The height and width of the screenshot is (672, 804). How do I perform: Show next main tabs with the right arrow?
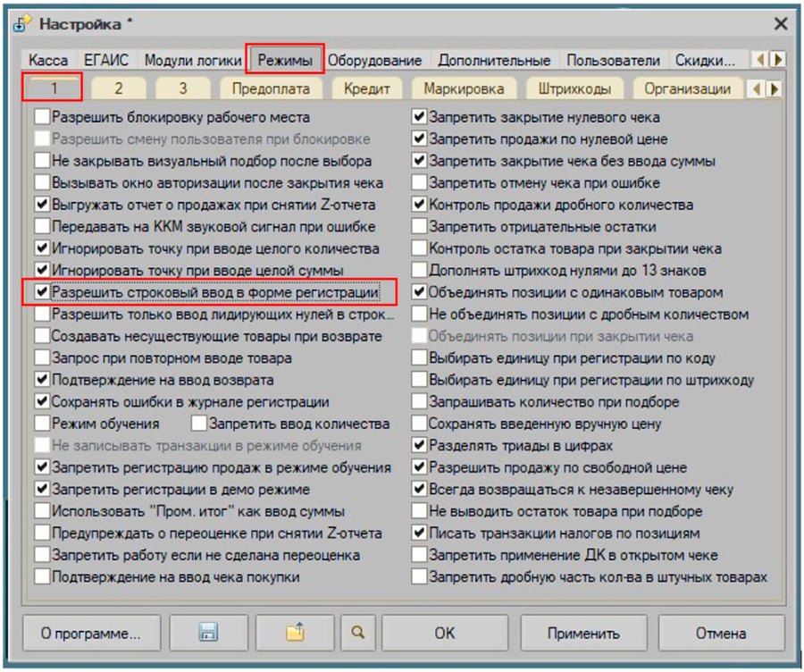click(x=778, y=60)
